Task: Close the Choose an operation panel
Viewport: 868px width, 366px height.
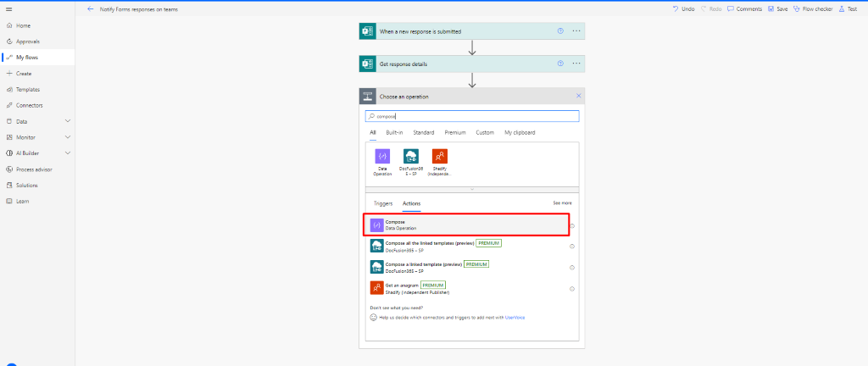Action: click(579, 97)
